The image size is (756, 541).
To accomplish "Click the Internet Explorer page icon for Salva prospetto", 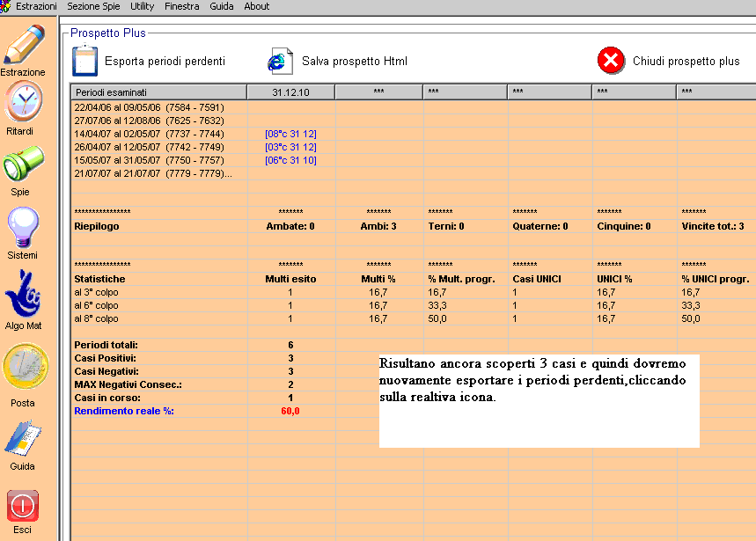I will point(280,62).
